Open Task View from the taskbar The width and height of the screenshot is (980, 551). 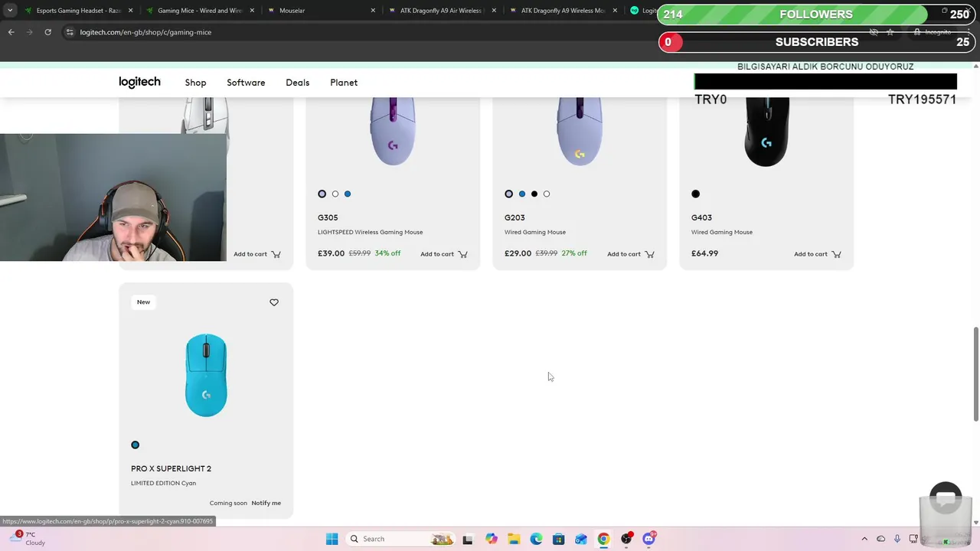click(467, 539)
